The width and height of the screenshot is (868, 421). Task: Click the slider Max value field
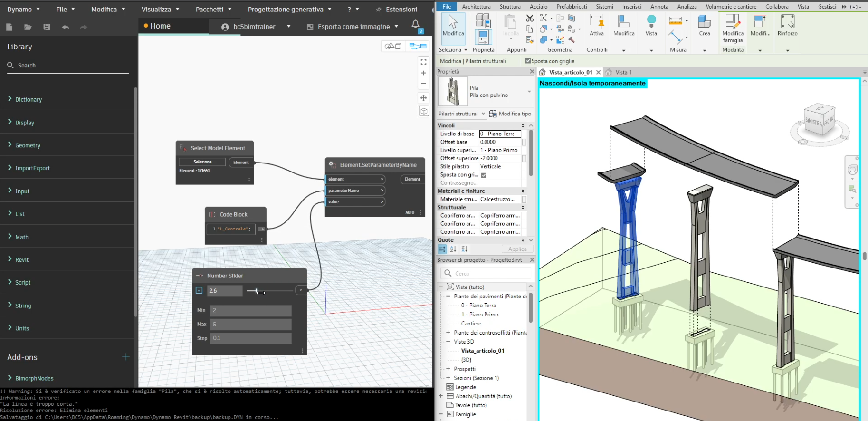(x=250, y=325)
